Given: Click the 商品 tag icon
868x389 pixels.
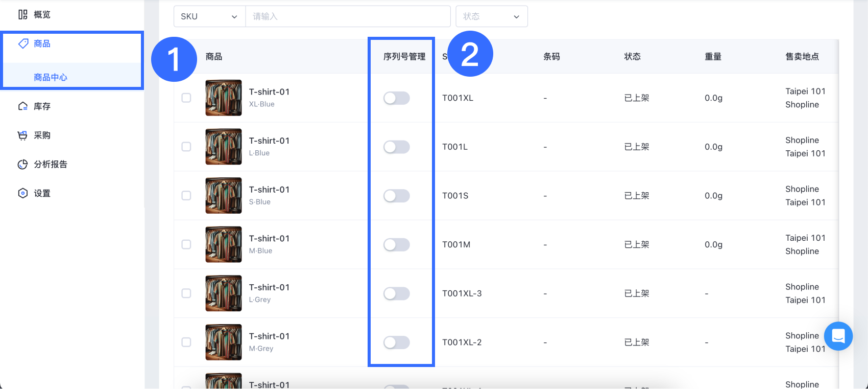Looking at the screenshot, I should click(23, 43).
